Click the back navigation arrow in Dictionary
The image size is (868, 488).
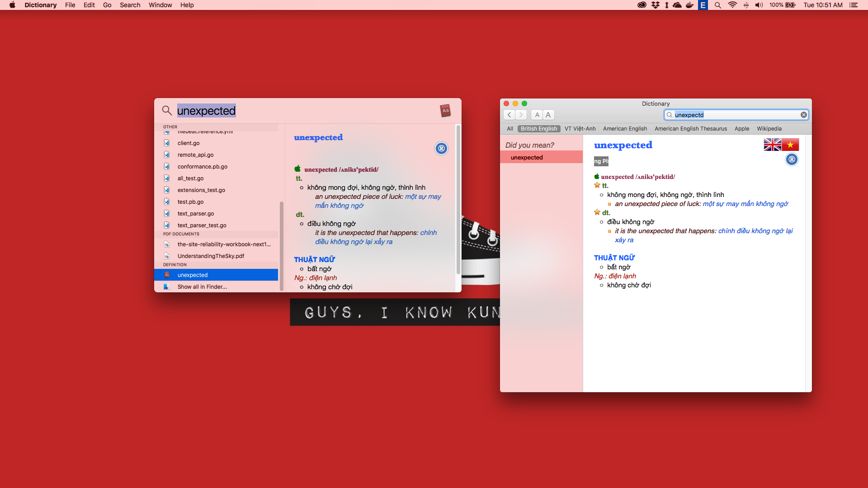pyautogui.click(x=509, y=115)
